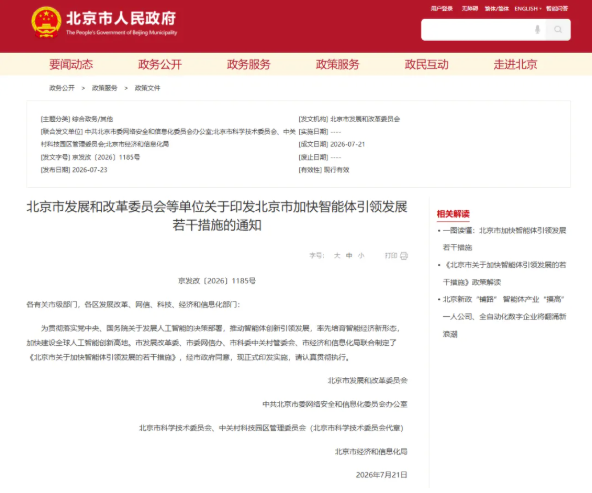This screenshot has height=493, width=592.
Task: Select small font size 小
Action: (x=361, y=256)
